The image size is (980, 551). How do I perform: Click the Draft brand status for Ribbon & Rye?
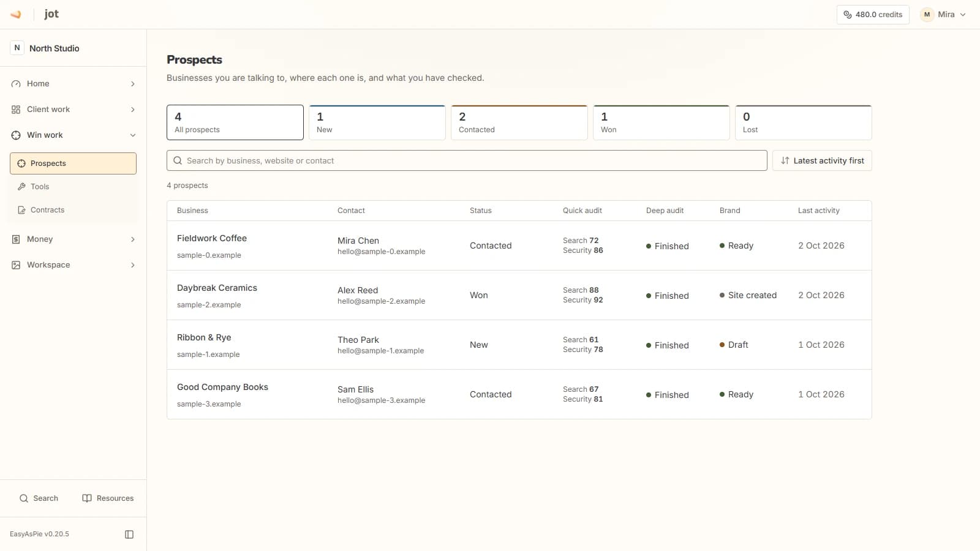click(734, 345)
